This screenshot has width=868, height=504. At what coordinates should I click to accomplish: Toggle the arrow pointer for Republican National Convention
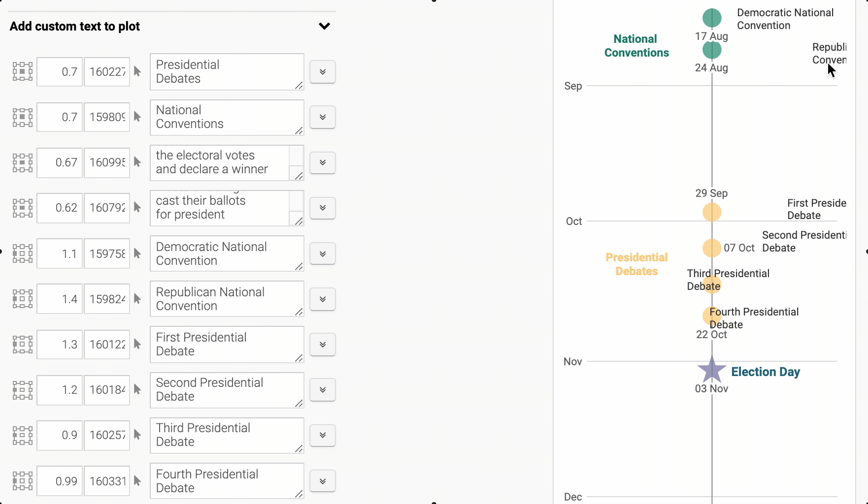tap(137, 299)
